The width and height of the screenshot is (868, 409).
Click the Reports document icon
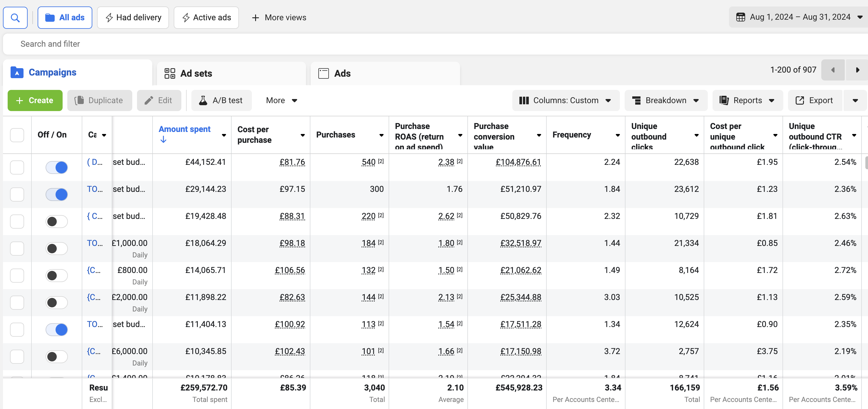[724, 100]
